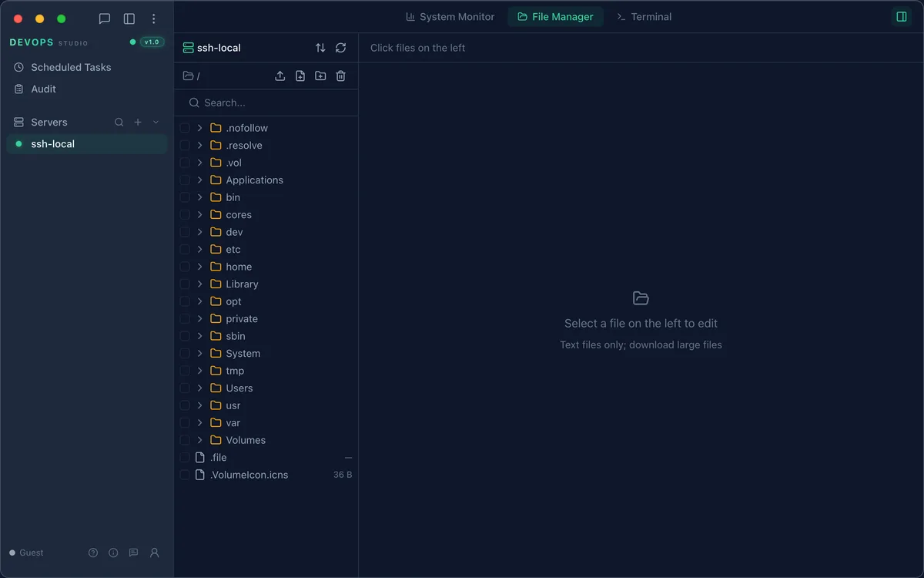924x578 pixels.
Task: Check the Library folder checkbox
Action: click(x=185, y=284)
